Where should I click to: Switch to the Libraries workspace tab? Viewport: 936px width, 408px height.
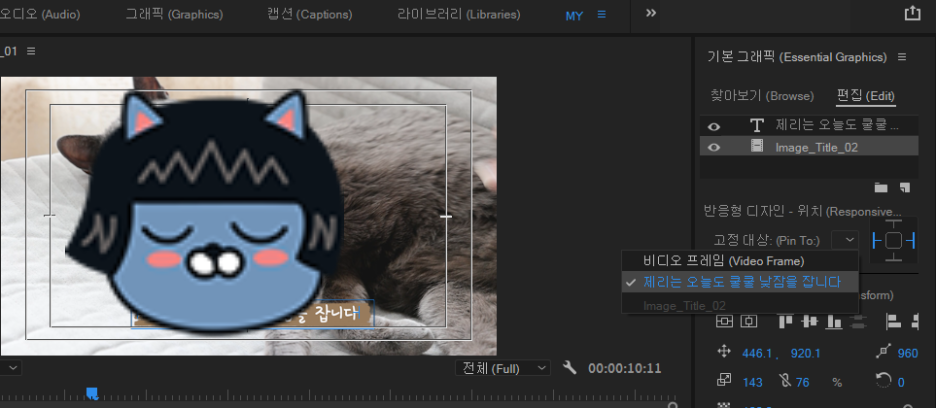(x=459, y=14)
